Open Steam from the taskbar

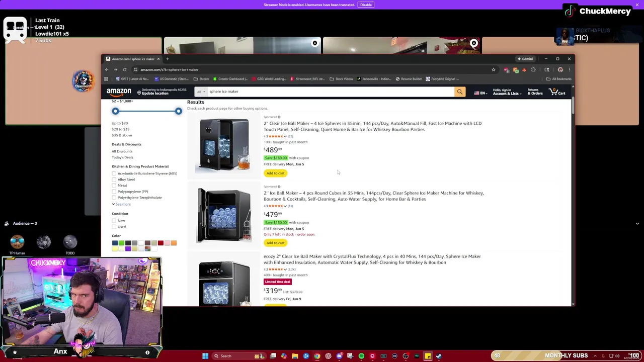(x=439, y=356)
